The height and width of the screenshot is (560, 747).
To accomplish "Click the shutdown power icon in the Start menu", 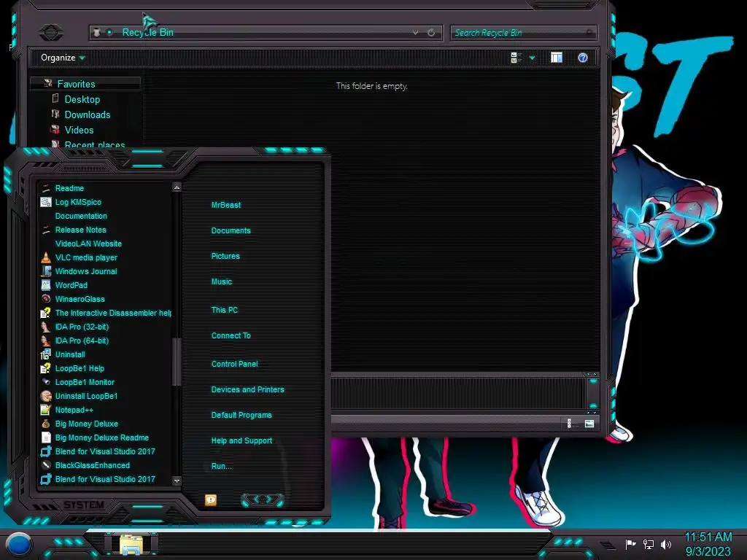I will pyautogui.click(x=211, y=499).
